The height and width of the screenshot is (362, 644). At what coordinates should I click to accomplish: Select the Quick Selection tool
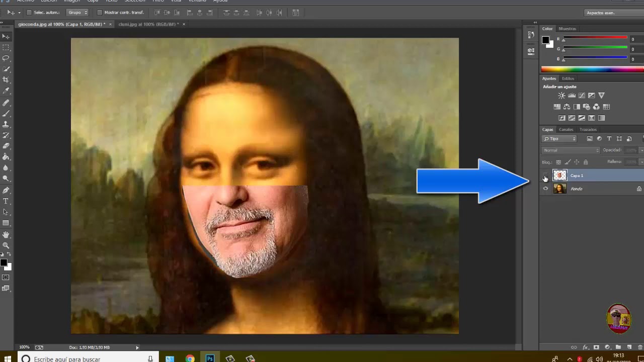click(x=6, y=69)
